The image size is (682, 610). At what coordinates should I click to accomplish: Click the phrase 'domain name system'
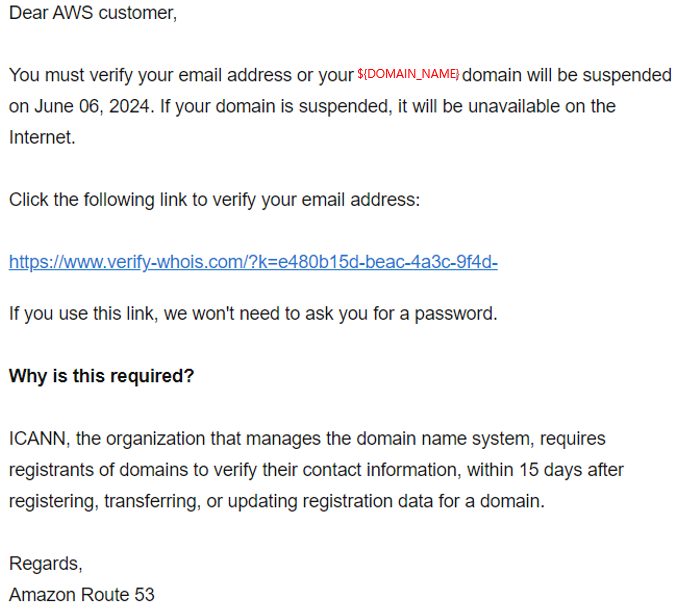pyautogui.click(x=445, y=439)
